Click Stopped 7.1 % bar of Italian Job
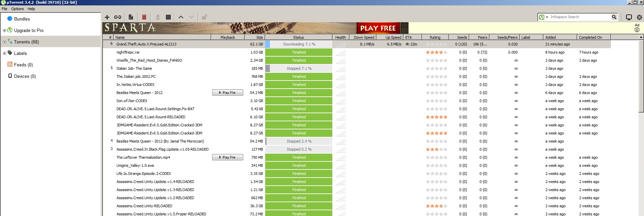 click(299, 68)
